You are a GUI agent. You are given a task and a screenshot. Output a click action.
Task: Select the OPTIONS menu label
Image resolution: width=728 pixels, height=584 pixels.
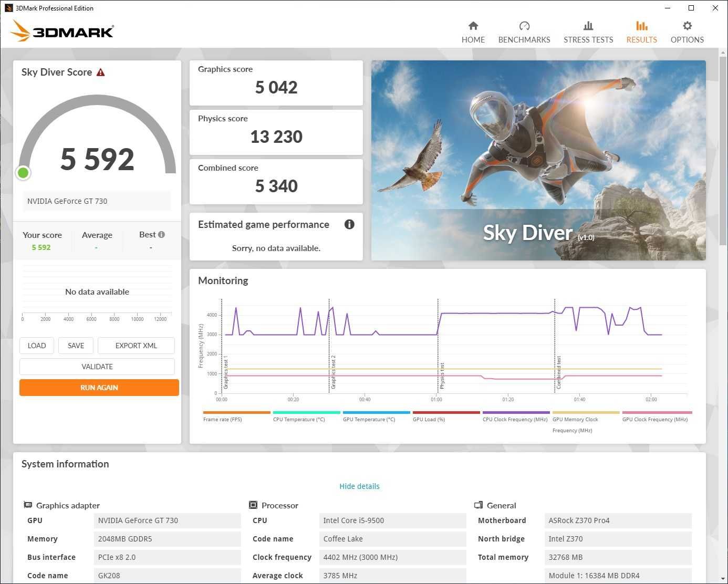(687, 40)
